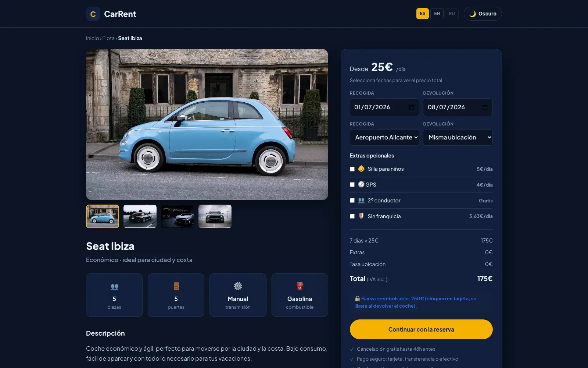Click the Descripción heading
The width and height of the screenshot is (588, 368).
(105, 333)
